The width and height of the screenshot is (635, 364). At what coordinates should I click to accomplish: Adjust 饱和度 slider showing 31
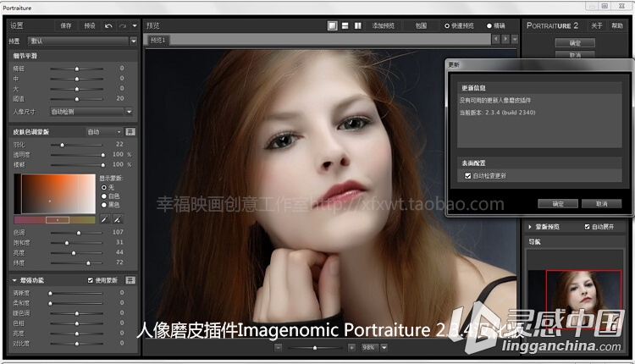pos(76,243)
